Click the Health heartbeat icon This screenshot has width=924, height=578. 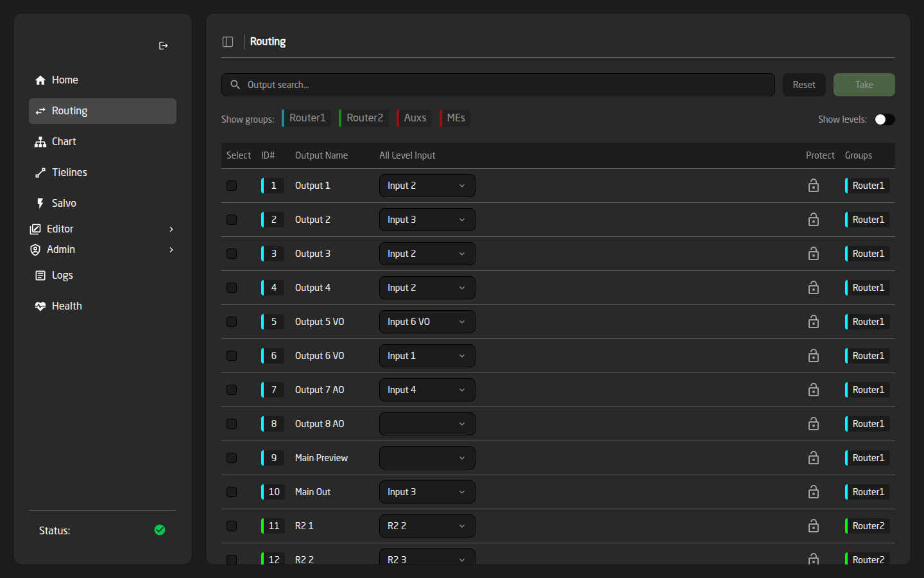(x=40, y=306)
